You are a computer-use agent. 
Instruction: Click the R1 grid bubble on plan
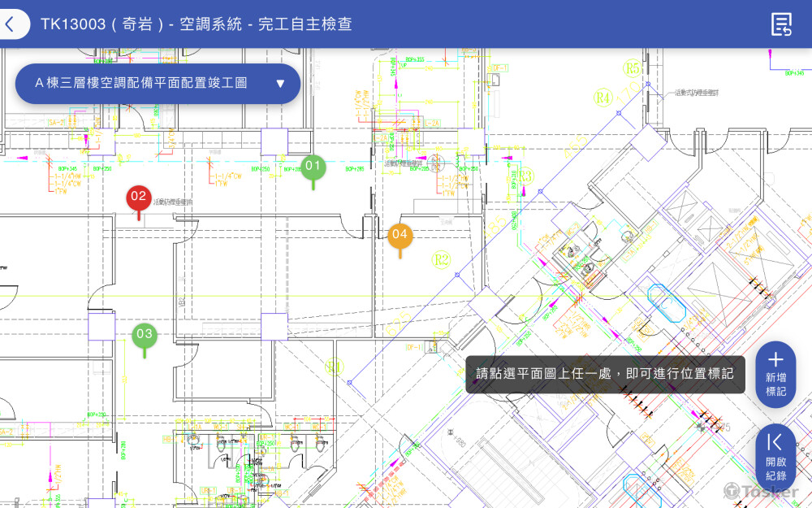(335, 367)
